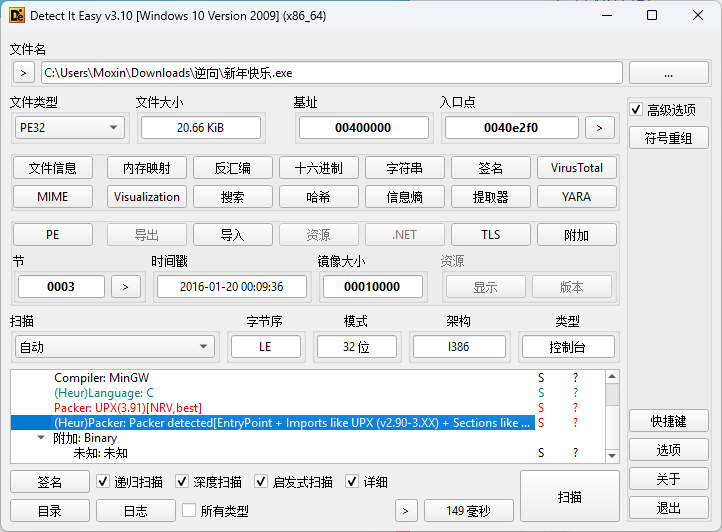Open the 扫描 mode dropdown set to 自动

(113, 347)
